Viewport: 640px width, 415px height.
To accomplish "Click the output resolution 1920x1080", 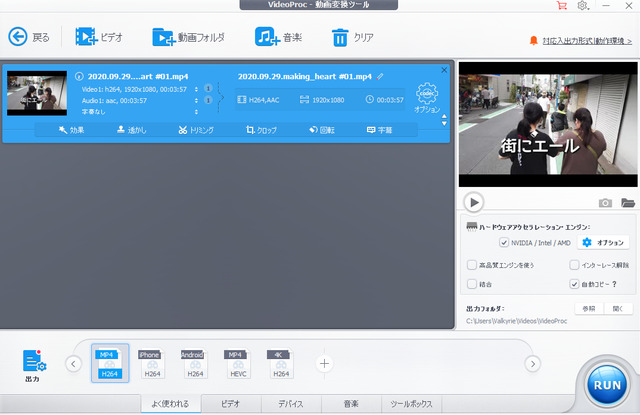I will click(322, 100).
